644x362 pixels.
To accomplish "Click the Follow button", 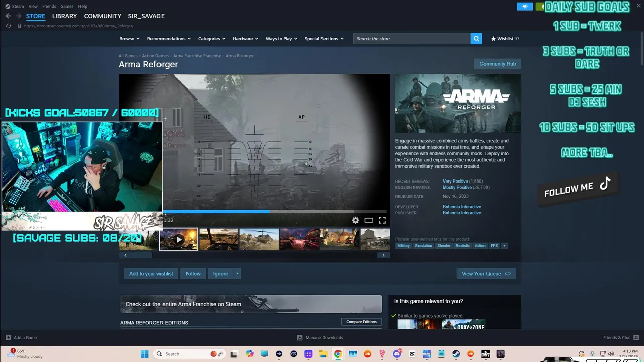I will 193,274.
